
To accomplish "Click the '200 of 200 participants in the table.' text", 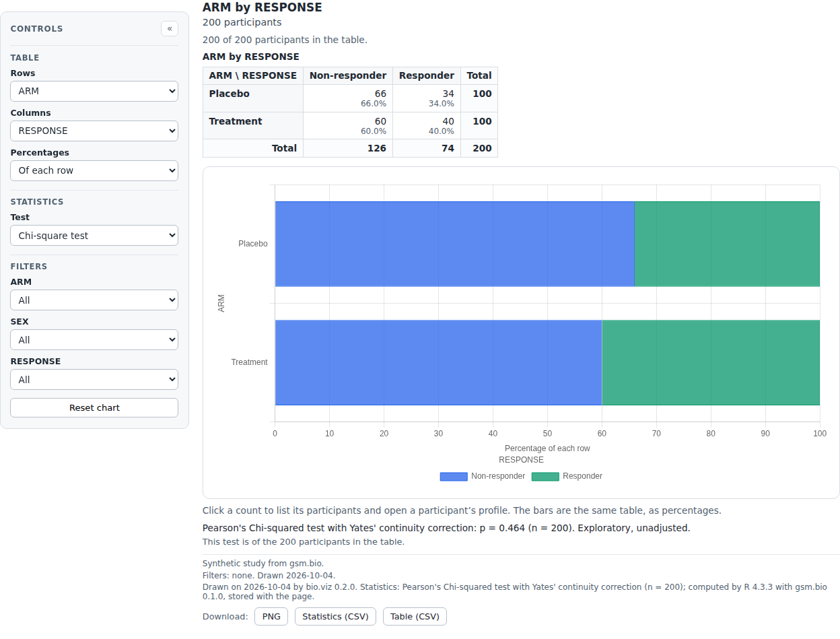I will (x=285, y=40).
